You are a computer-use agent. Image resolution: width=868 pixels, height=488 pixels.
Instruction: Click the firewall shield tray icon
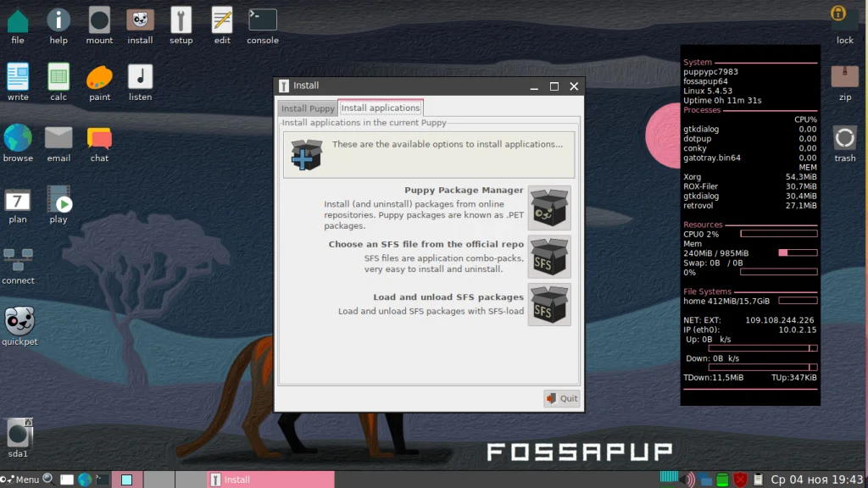[738, 478]
